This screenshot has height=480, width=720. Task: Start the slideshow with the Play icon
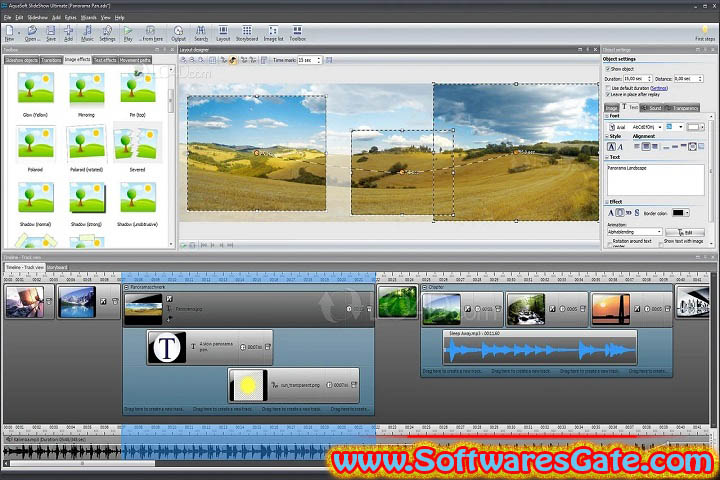(x=128, y=34)
